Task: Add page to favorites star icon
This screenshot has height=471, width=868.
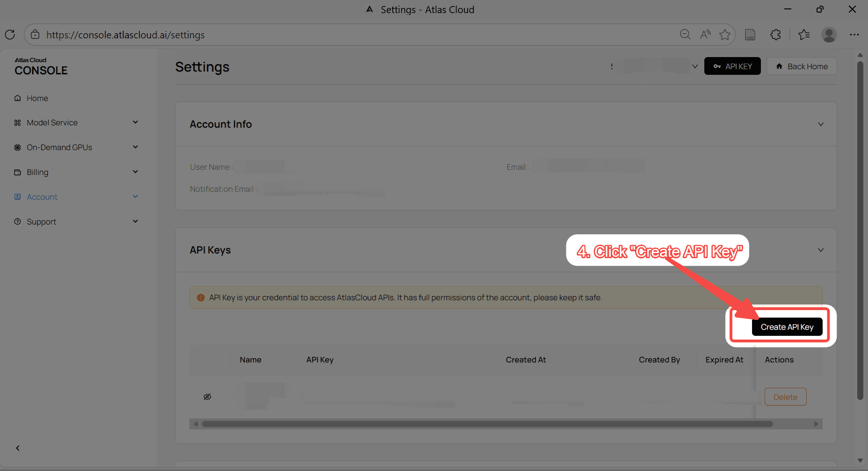Action: [x=725, y=35]
